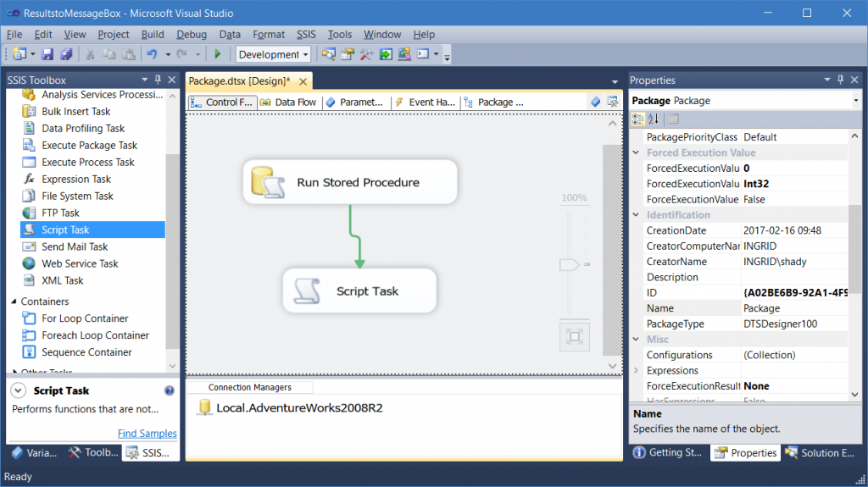The image size is (868, 487).
Task: Click the Save floppy disk toolbar icon
Action: pos(47,54)
